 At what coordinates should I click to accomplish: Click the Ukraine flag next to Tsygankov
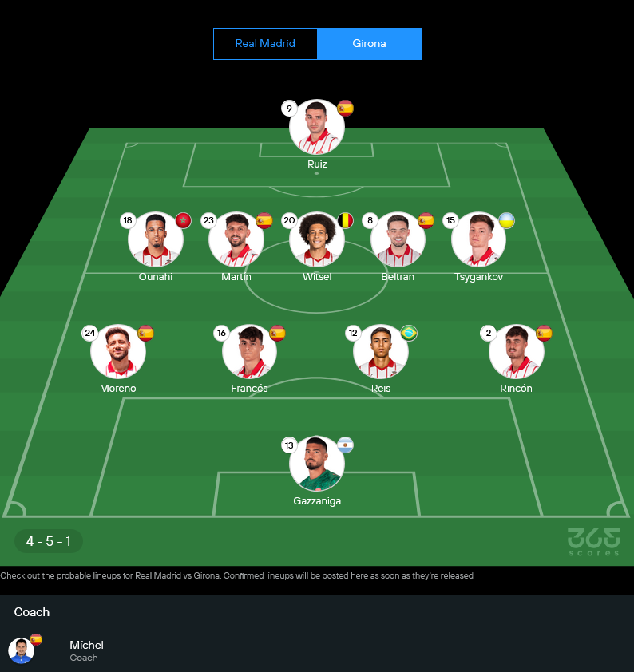tap(507, 221)
